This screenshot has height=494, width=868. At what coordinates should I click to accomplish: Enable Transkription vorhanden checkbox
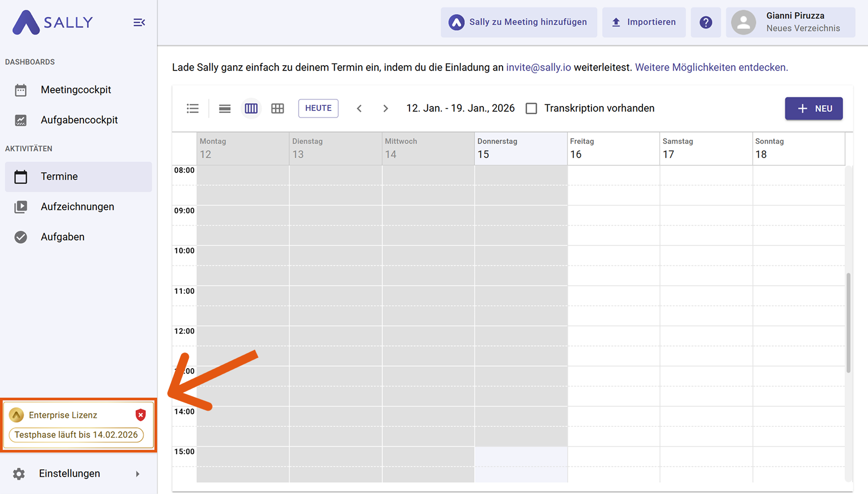point(531,108)
